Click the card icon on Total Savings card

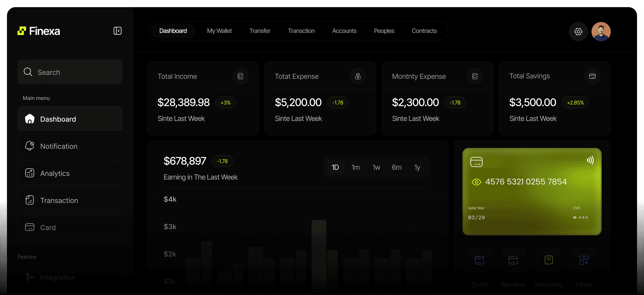pyautogui.click(x=592, y=76)
